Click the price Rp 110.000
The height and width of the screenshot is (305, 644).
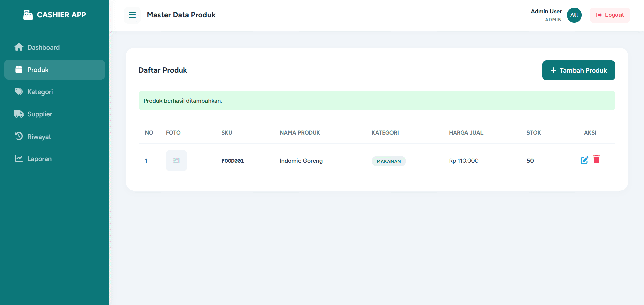point(464,161)
